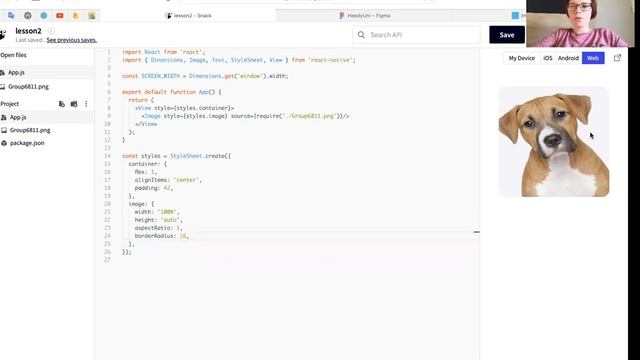The height and width of the screenshot is (360, 640).
Task: Click the Open files section heading
Action: 13,55
